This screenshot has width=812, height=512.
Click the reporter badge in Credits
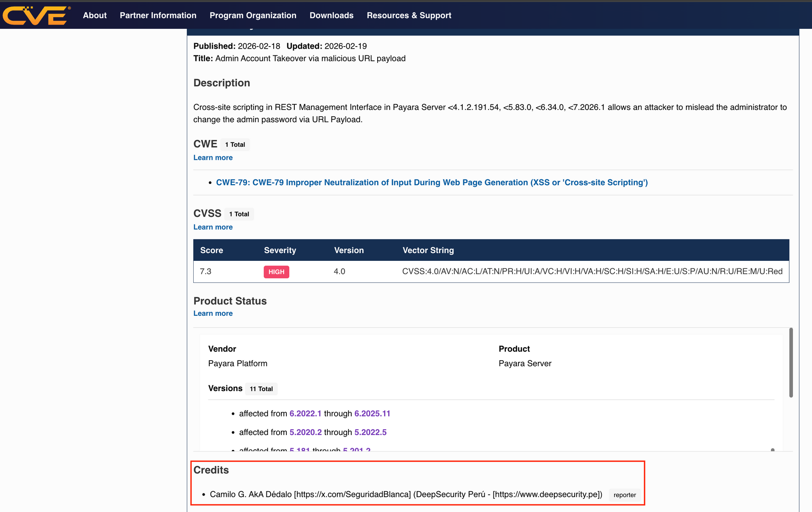point(625,495)
